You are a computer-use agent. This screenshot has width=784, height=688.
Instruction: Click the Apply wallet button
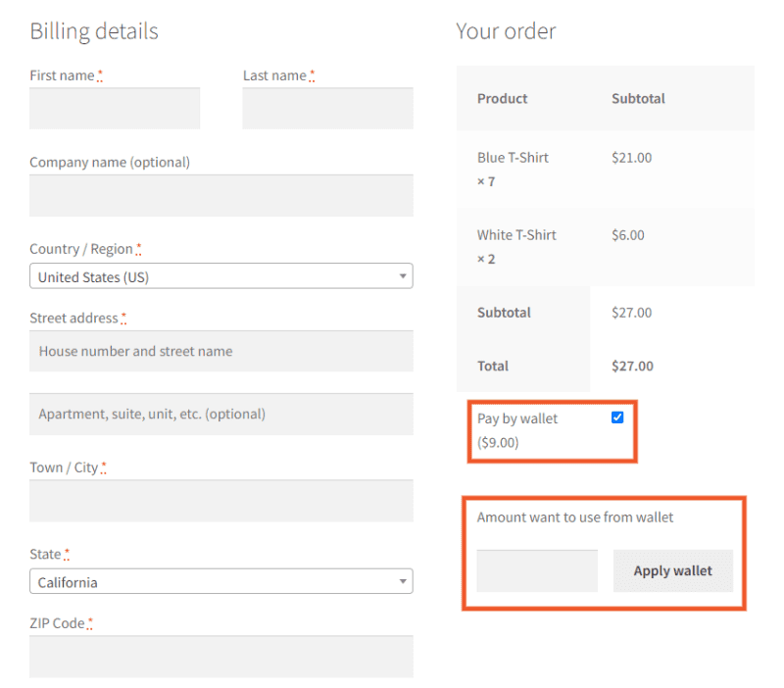coord(673,570)
